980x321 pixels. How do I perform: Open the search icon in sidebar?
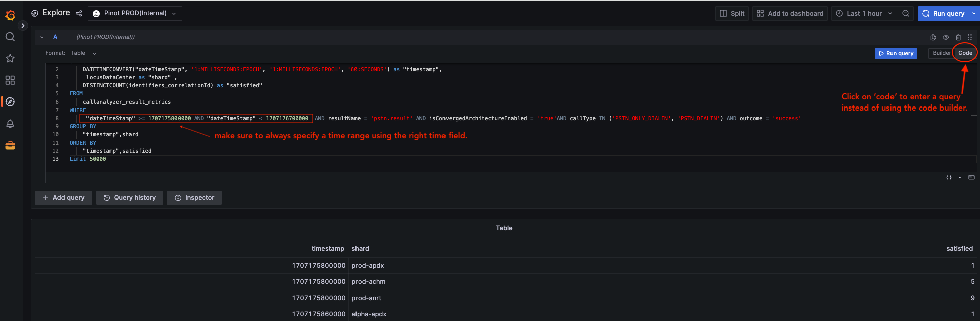pyautogui.click(x=10, y=37)
